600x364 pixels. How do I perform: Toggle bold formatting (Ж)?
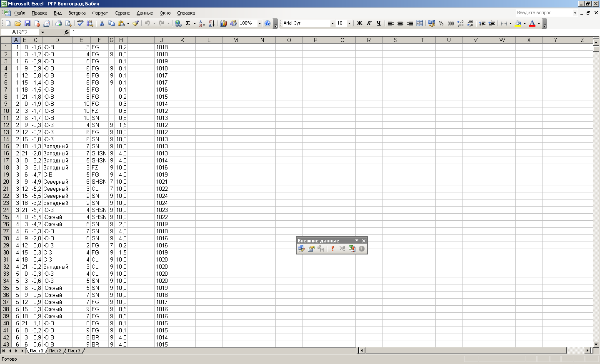tap(359, 23)
